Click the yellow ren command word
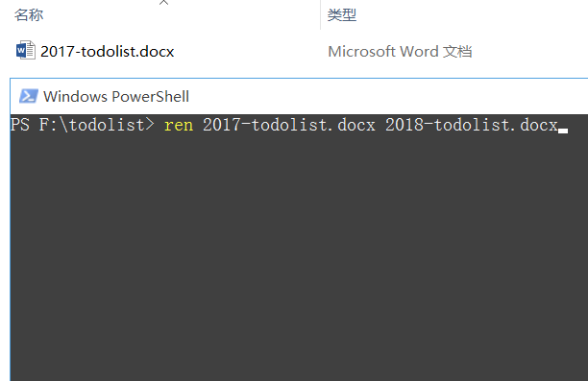This screenshot has height=381, width=588. point(179,125)
